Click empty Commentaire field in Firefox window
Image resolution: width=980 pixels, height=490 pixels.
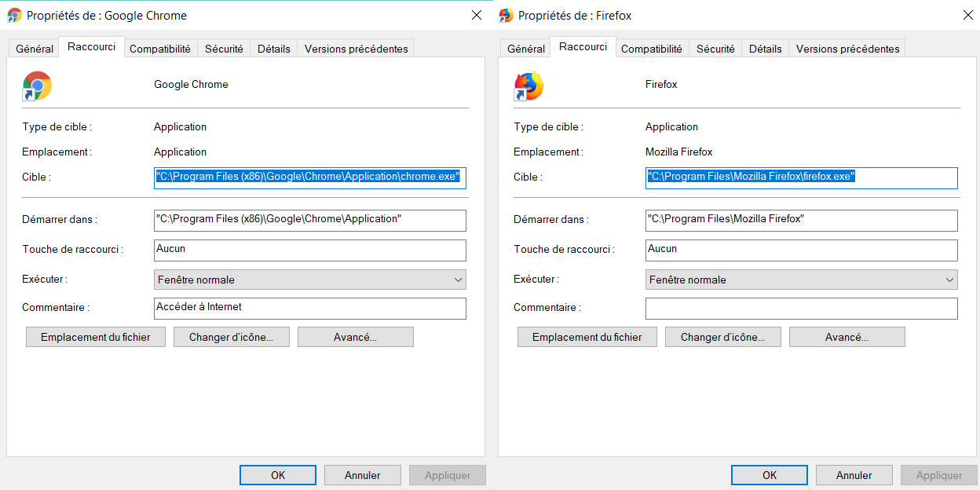[802, 308]
